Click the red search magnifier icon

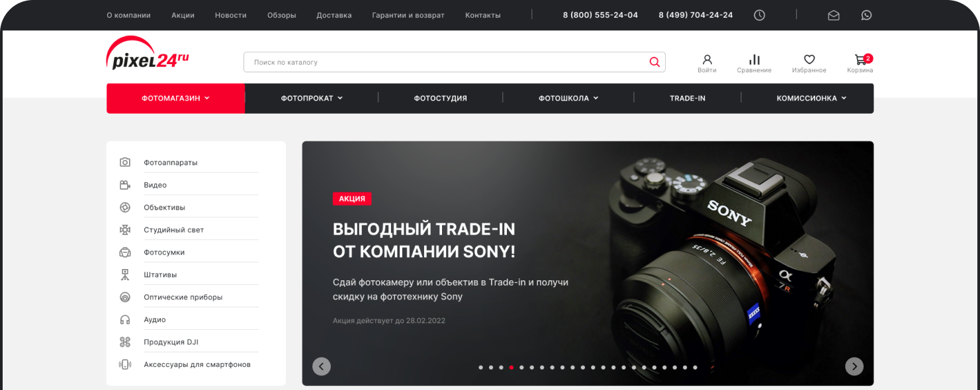(x=654, y=62)
